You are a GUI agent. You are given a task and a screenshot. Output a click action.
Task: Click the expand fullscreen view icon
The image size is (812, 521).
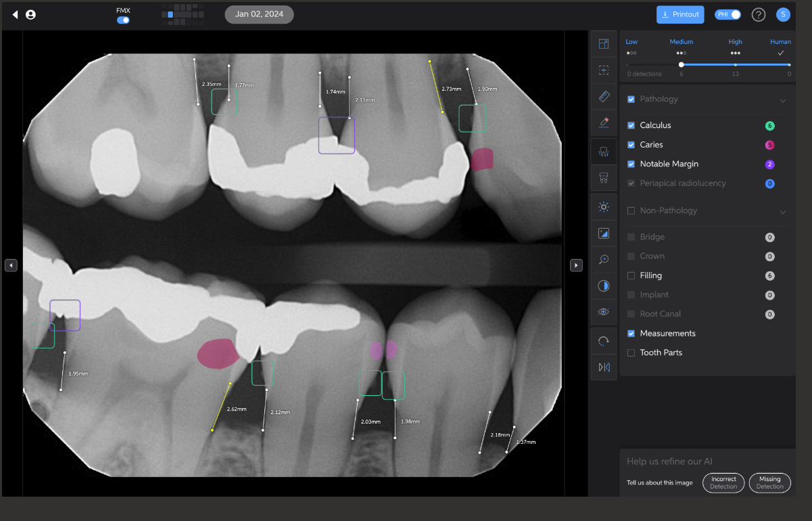[604, 44]
